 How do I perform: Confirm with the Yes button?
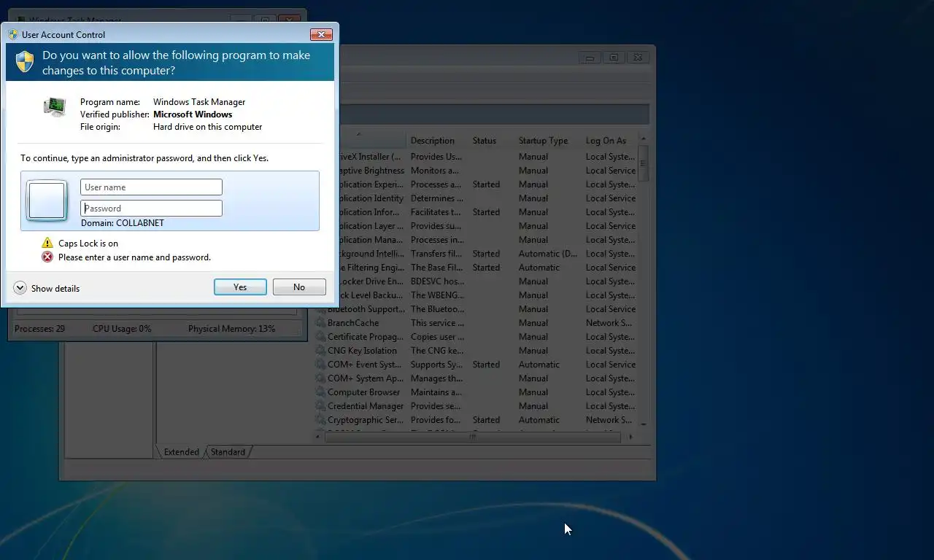(240, 287)
